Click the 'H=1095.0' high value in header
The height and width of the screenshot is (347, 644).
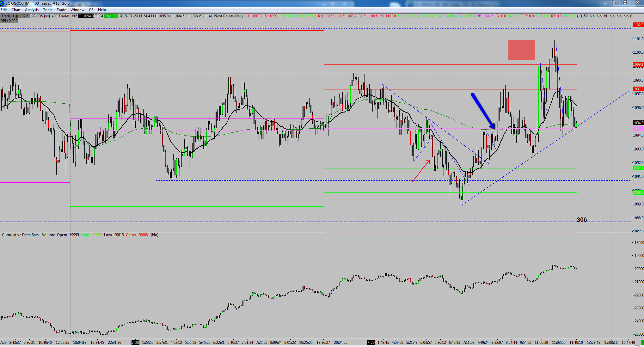(x=161, y=16)
